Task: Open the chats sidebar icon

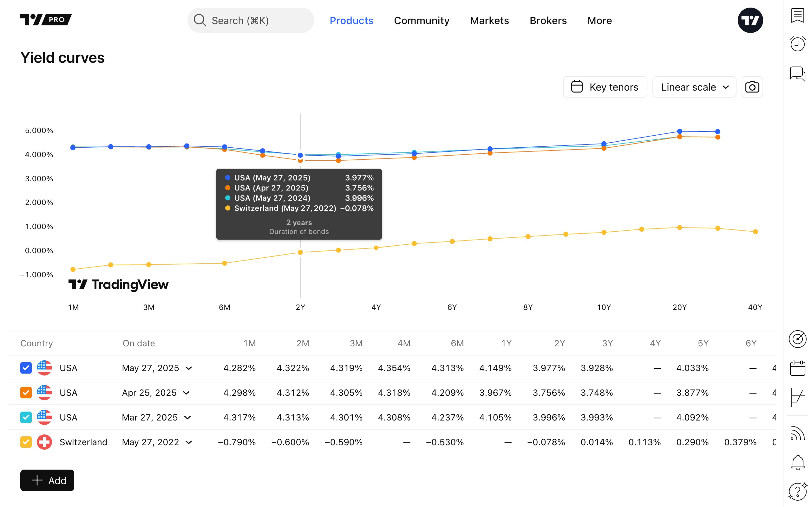Action: [x=797, y=74]
